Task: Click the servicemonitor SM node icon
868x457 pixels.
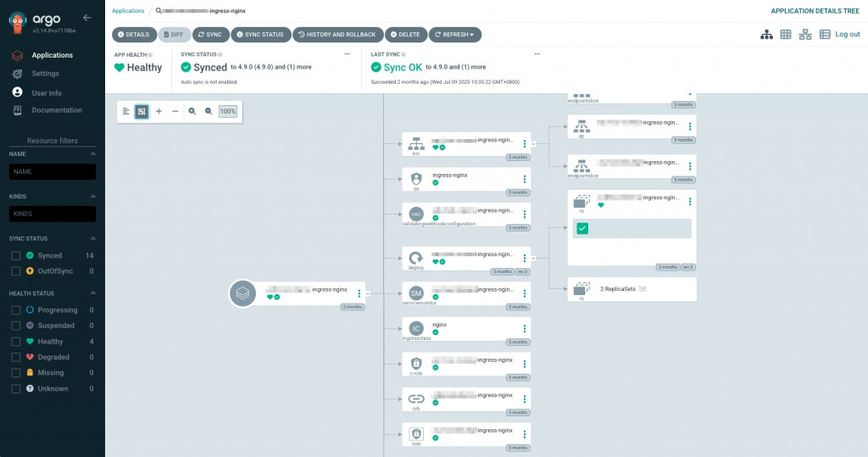Action: [x=416, y=293]
